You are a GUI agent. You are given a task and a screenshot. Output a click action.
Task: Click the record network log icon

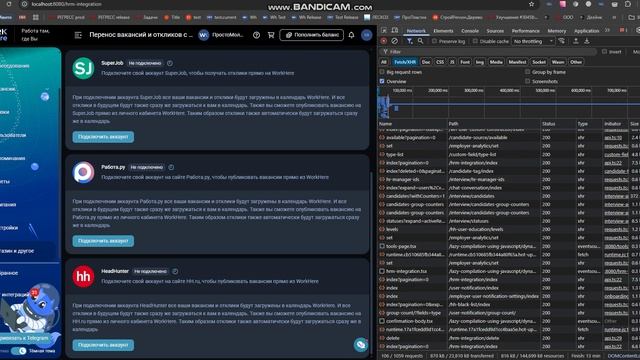(x=384, y=41)
